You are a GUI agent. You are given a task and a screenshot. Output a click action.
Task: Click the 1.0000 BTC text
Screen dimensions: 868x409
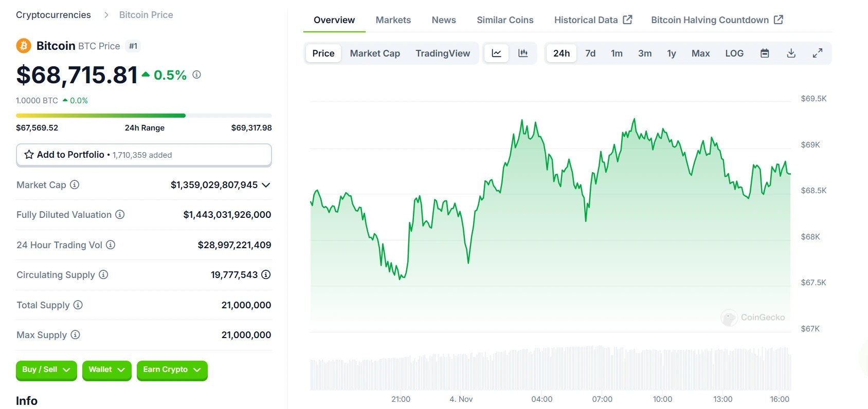pos(37,101)
